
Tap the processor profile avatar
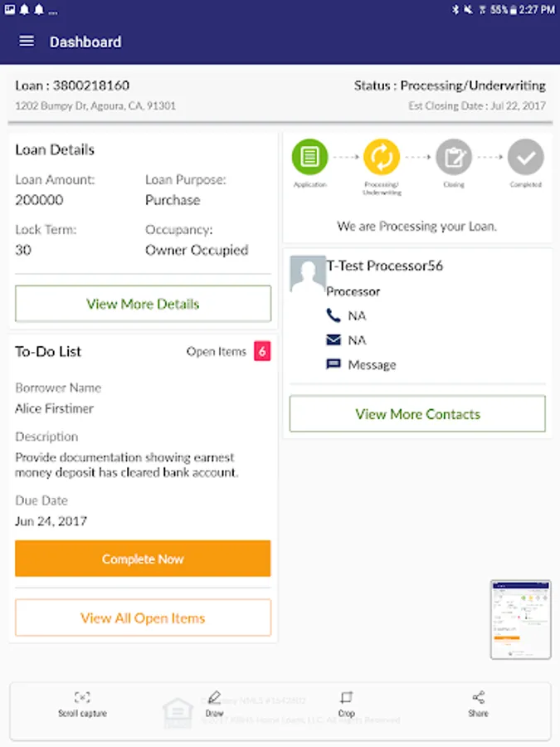(307, 273)
